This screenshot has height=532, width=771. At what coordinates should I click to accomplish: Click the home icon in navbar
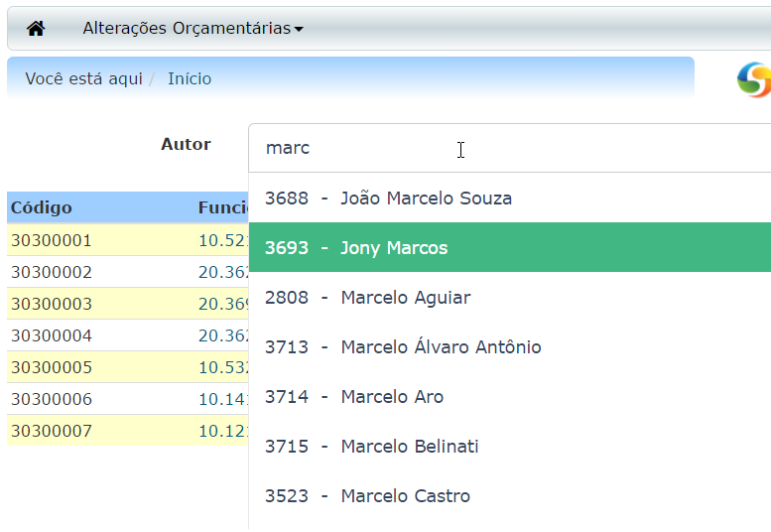point(36,28)
